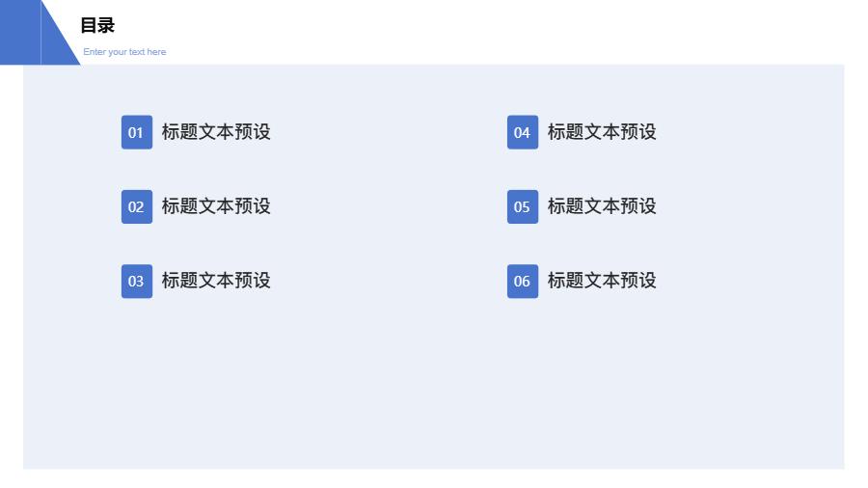Click the blue 05 badge

[522, 206]
